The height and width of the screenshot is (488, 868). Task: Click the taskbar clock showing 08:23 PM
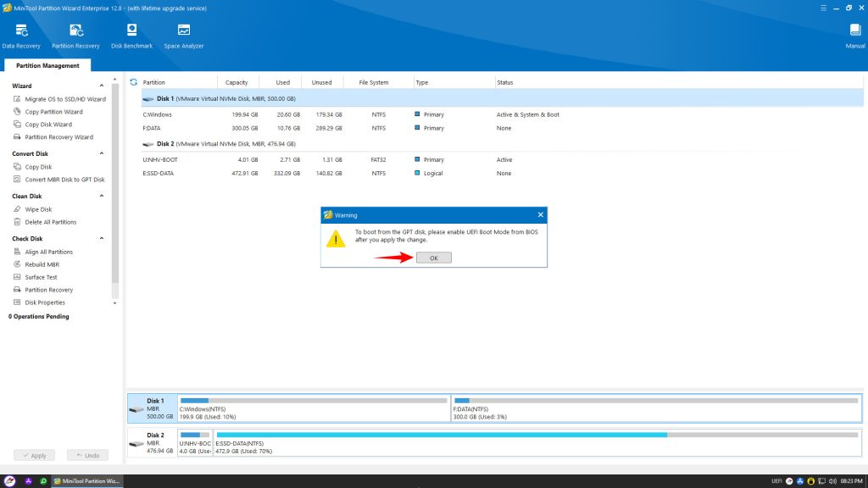(851, 481)
